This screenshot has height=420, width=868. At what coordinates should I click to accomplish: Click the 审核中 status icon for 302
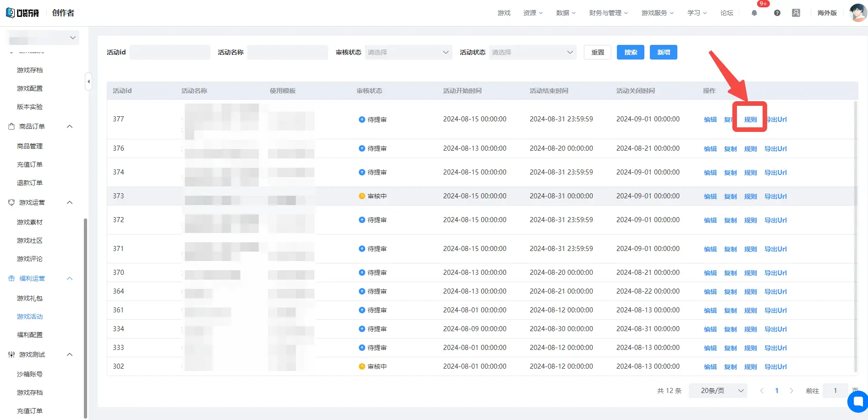click(x=362, y=366)
